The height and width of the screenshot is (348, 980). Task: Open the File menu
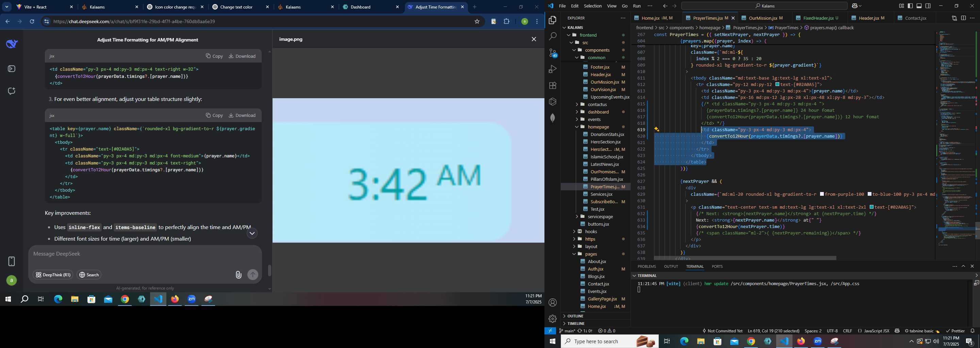tap(562, 6)
